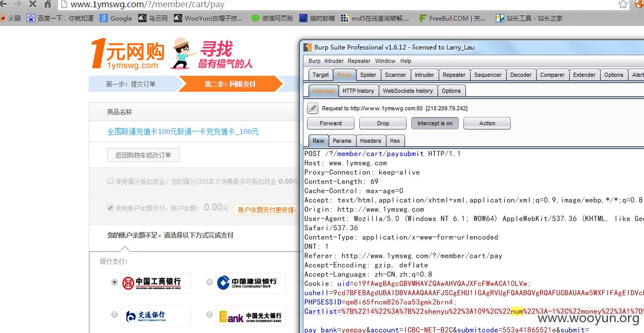Viewport: 644px width, 333px height.
Task: Toggle the Intercept is on button
Action: 434,123
